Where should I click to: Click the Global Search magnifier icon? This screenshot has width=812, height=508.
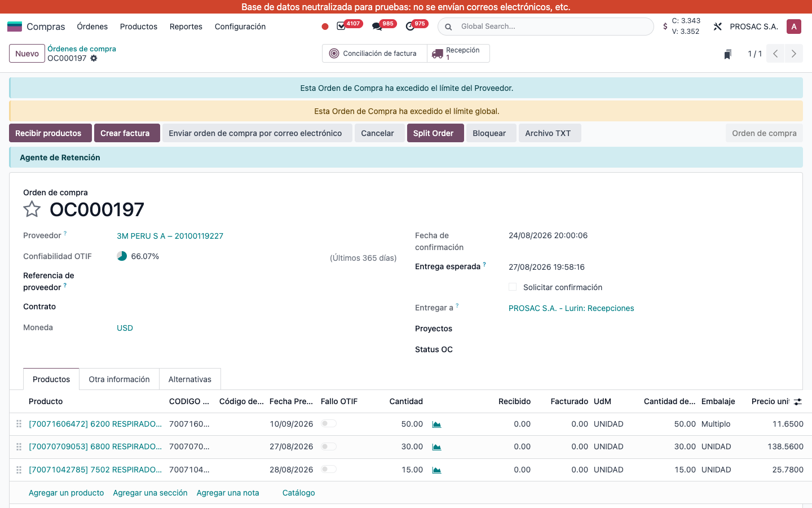(x=448, y=27)
